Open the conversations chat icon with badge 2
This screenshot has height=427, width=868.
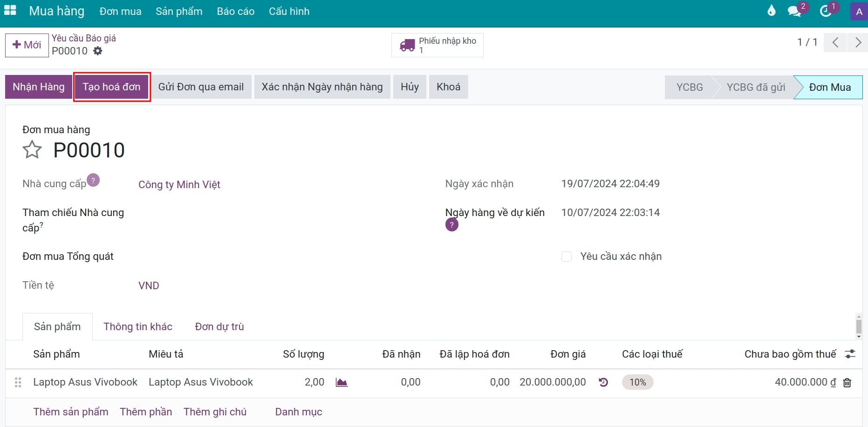pyautogui.click(x=794, y=11)
